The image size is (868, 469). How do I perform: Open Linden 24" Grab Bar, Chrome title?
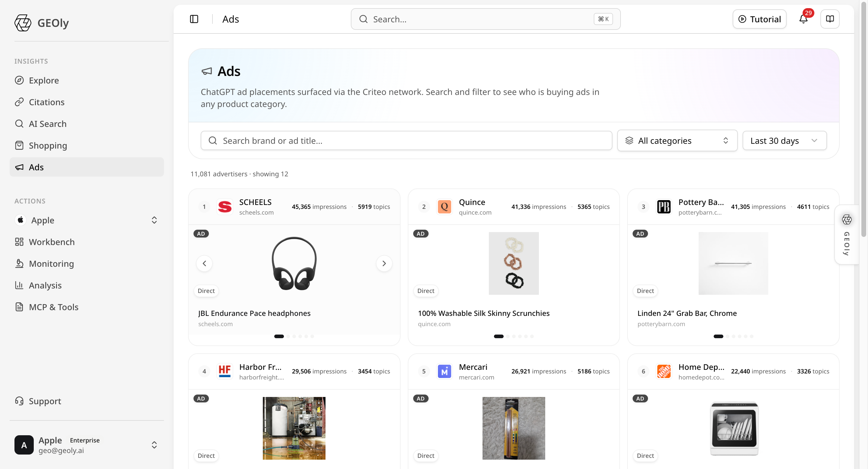coord(687,313)
